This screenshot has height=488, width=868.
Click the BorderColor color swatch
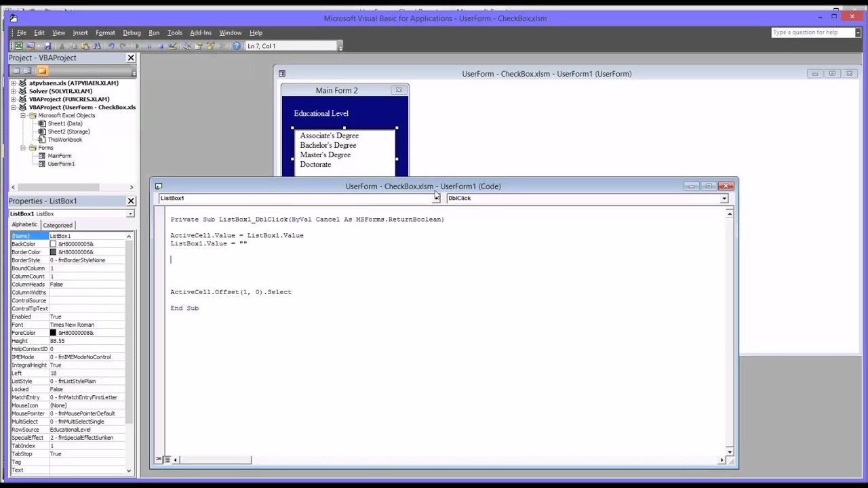coord(53,252)
